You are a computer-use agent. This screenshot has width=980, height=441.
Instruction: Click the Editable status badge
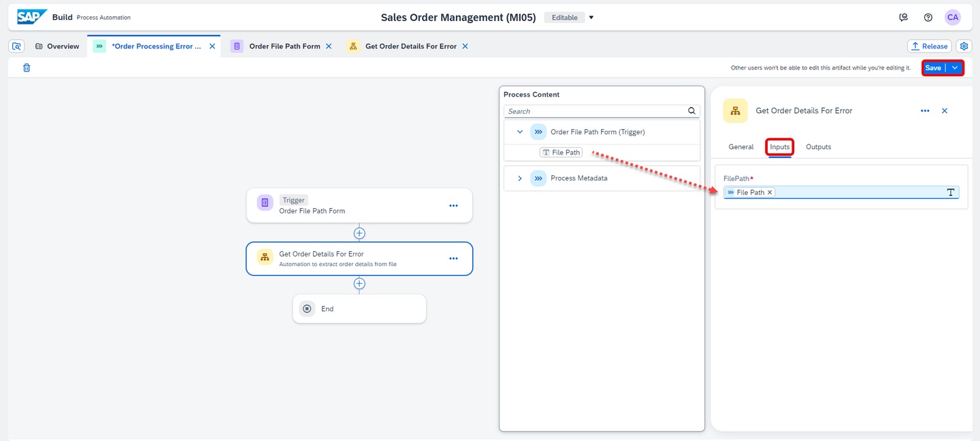point(565,18)
